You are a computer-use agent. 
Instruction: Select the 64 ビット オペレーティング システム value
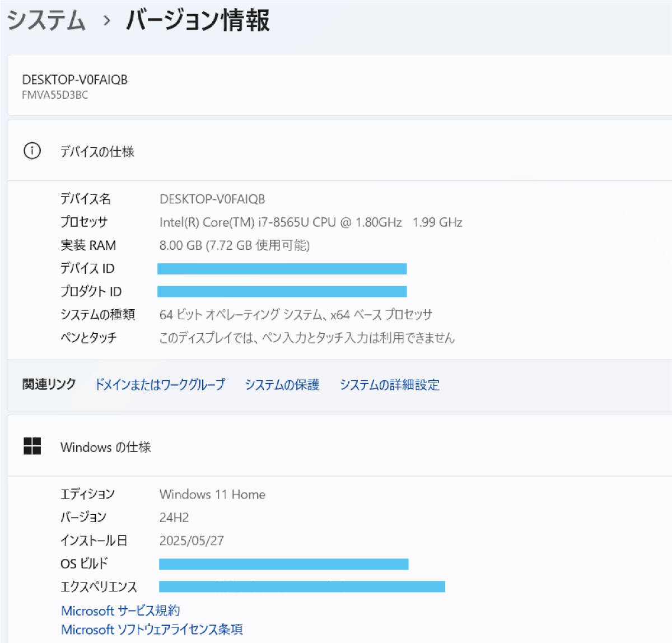click(296, 314)
